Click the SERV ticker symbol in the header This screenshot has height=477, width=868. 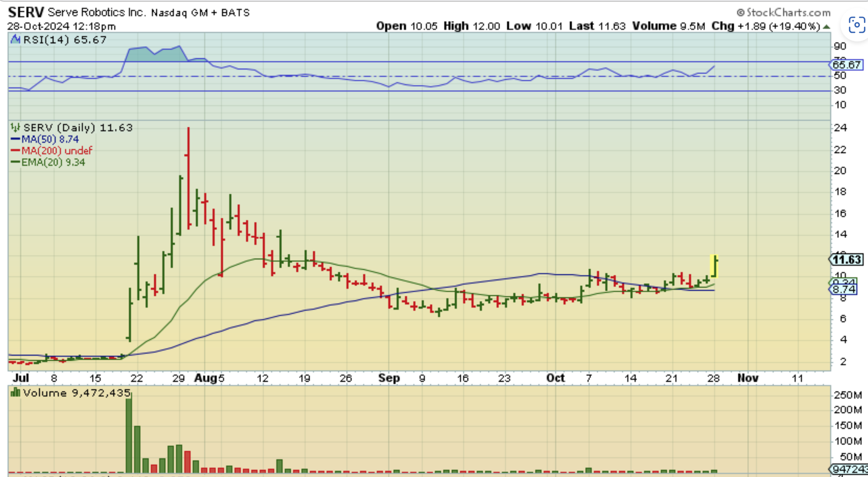(26, 12)
